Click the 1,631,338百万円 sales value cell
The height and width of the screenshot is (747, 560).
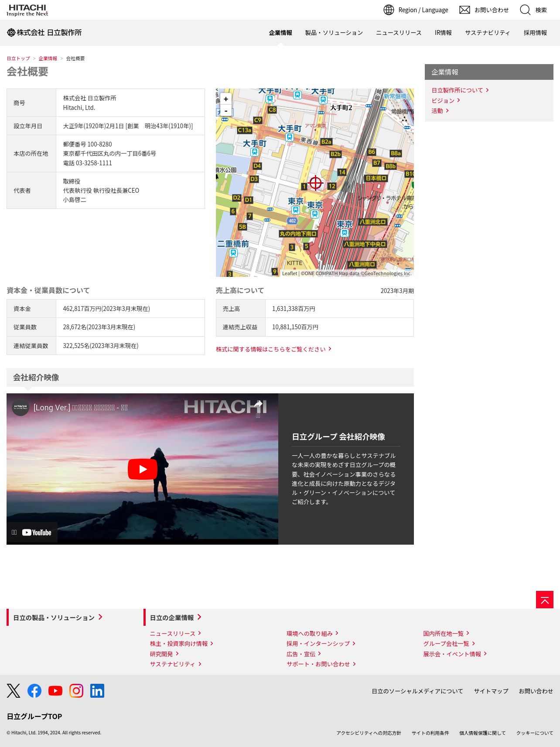coord(339,309)
